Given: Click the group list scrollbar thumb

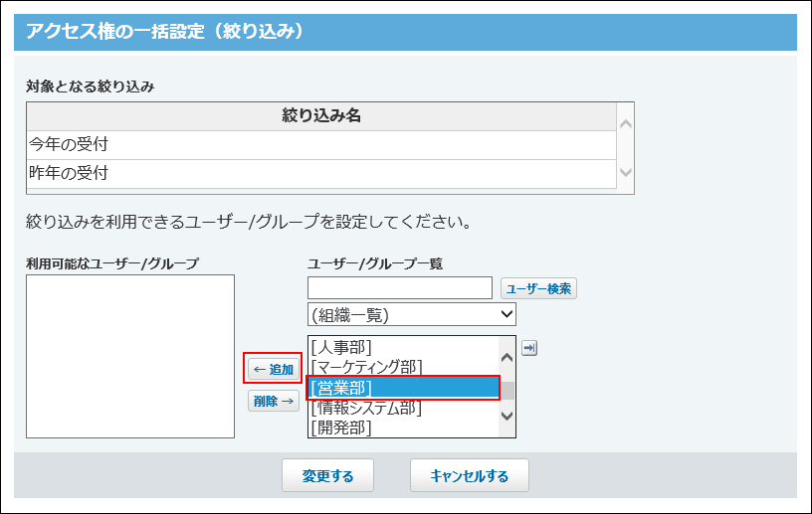Looking at the screenshot, I should pyautogui.click(x=507, y=391).
